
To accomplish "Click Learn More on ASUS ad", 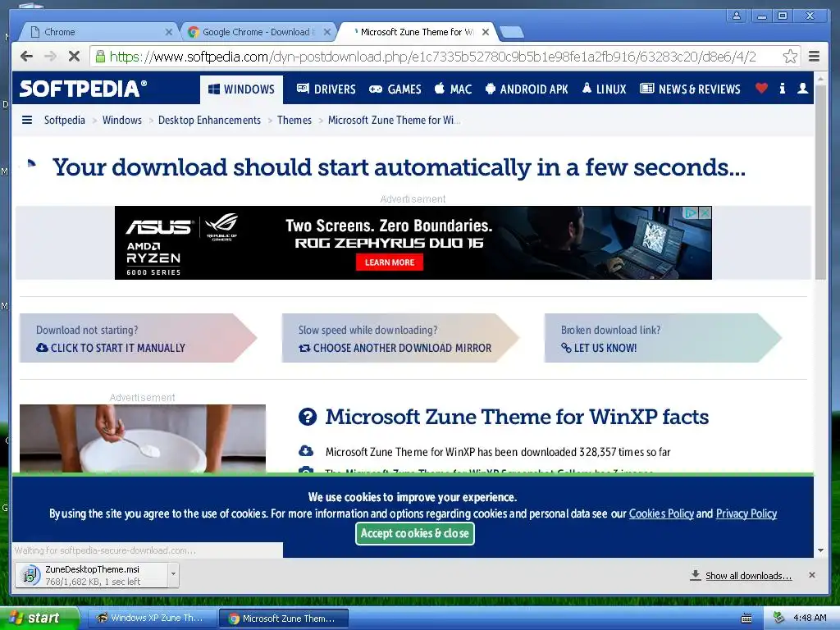I will coord(390,262).
